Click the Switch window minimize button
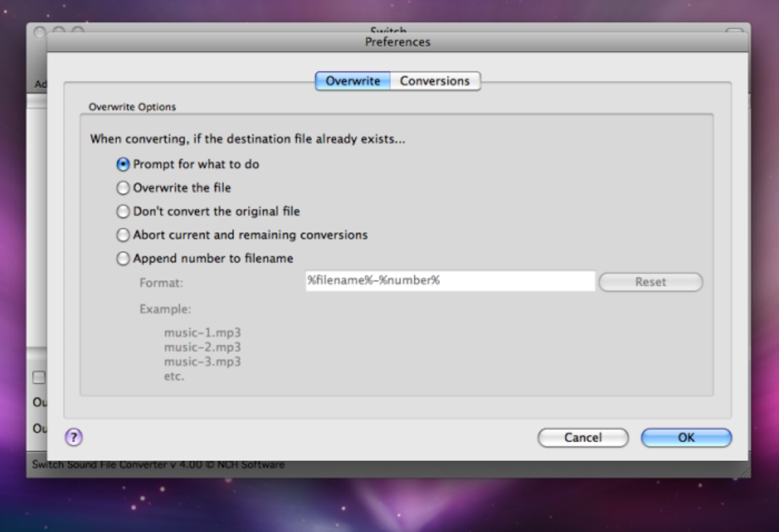 59,31
